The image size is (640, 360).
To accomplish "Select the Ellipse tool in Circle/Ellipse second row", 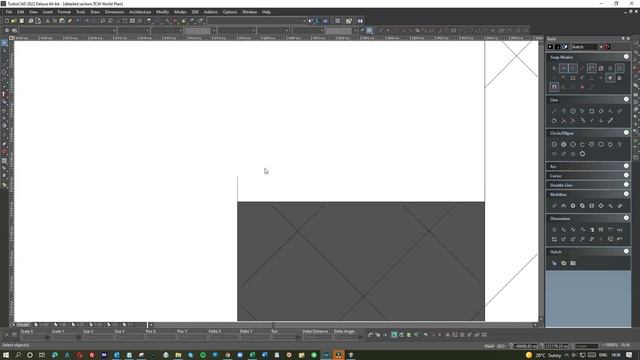I will click(554, 154).
